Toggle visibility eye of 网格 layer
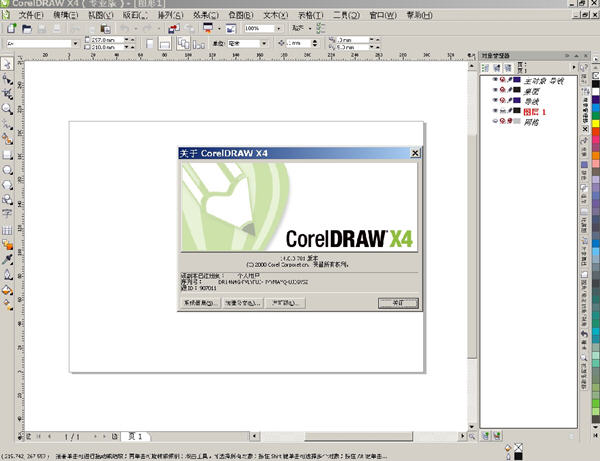The image size is (600, 461). 495,123
